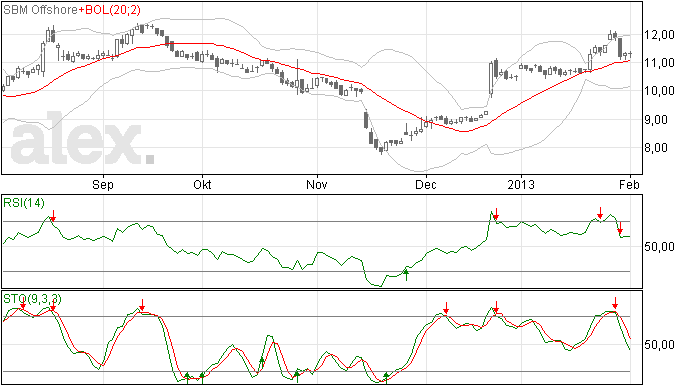Click the 12,00 price axis label
Image resolution: width=690 pixels, height=387 pixels.
coord(659,35)
